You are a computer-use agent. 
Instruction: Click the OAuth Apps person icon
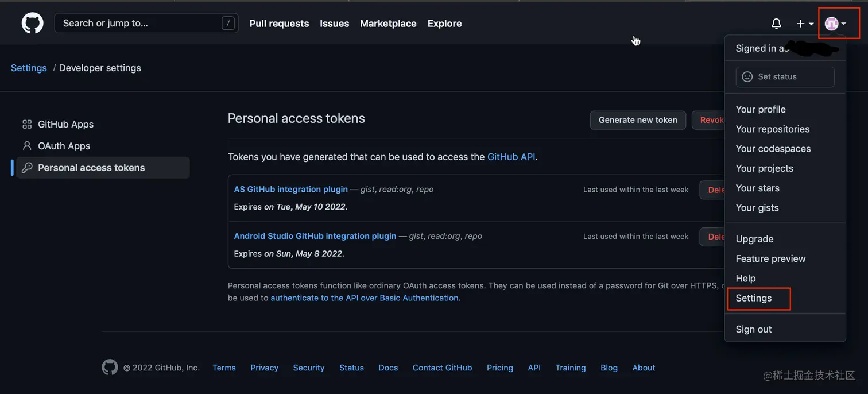tap(27, 146)
